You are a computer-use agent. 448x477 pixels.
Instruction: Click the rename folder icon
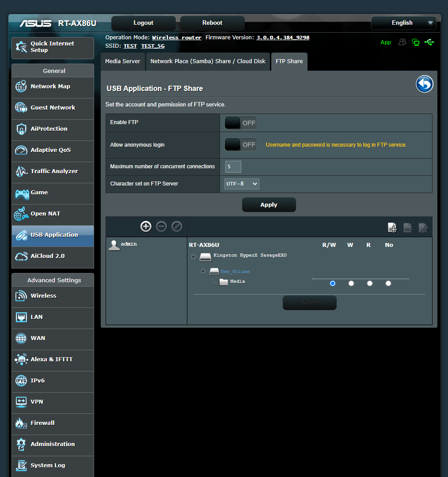pyautogui.click(x=423, y=227)
